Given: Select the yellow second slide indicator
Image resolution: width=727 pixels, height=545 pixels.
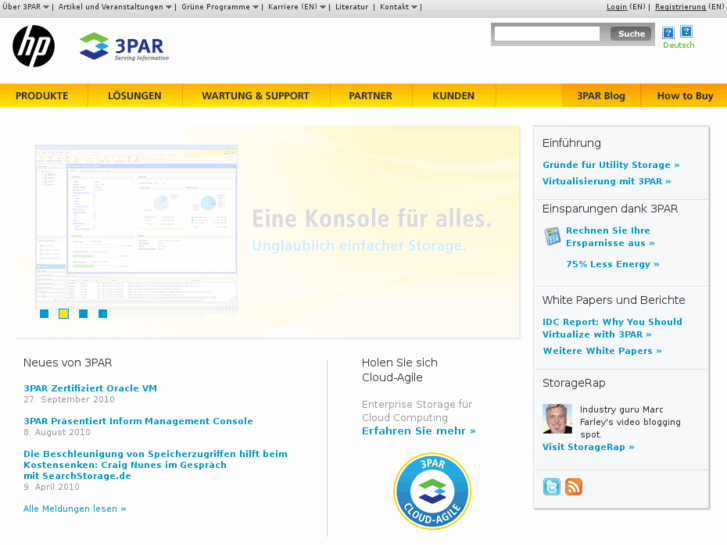Looking at the screenshot, I should [64, 314].
